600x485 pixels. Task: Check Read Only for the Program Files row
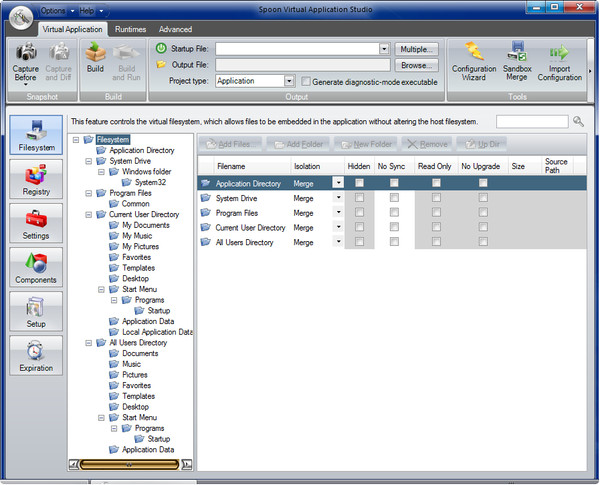click(x=436, y=213)
